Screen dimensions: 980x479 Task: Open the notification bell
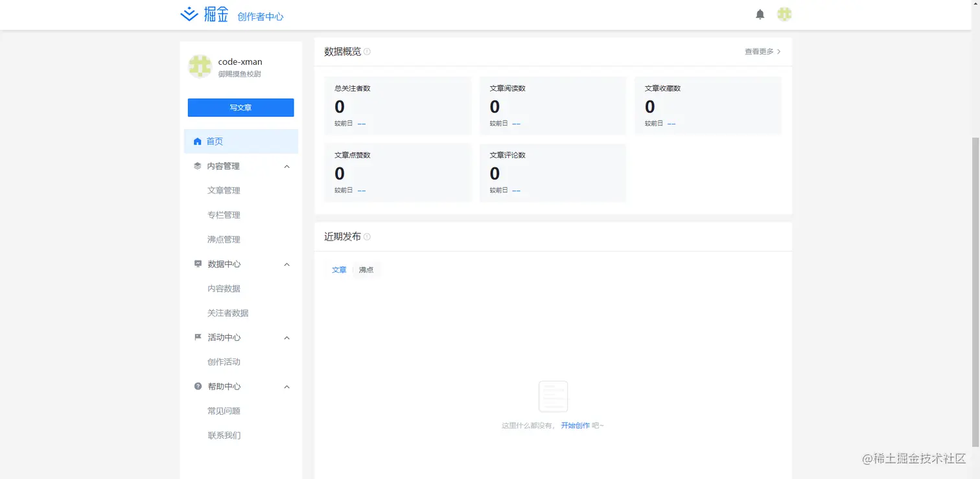point(760,14)
